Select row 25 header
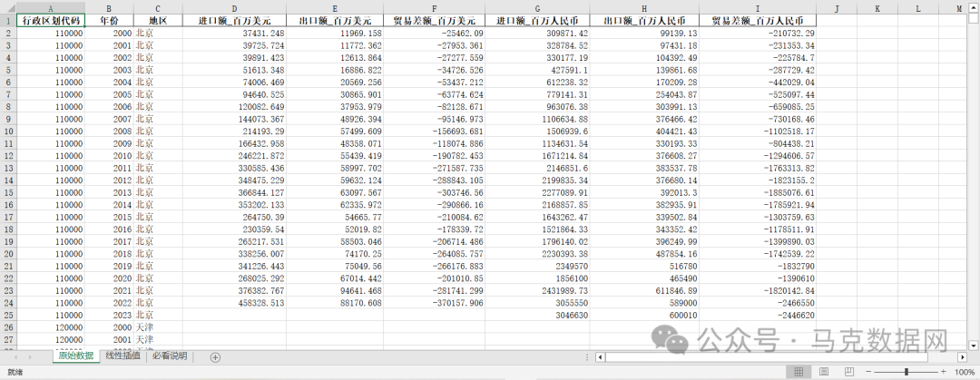 click(8, 315)
